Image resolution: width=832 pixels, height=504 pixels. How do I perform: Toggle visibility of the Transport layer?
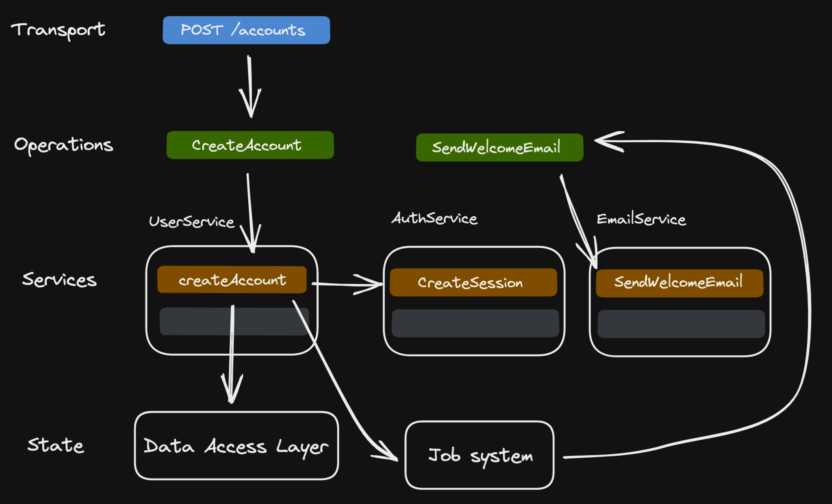[53, 29]
